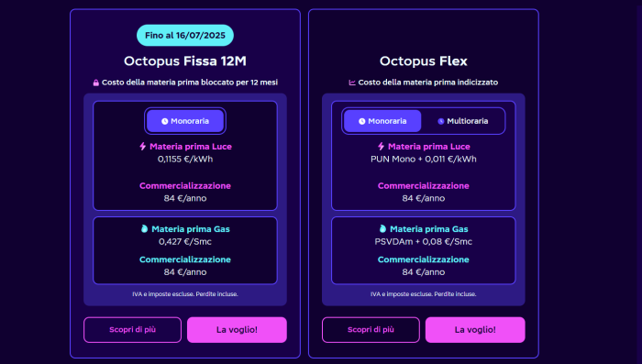
Task: Click the Octopus Flex heading
Action: pyautogui.click(x=424, y=61)
